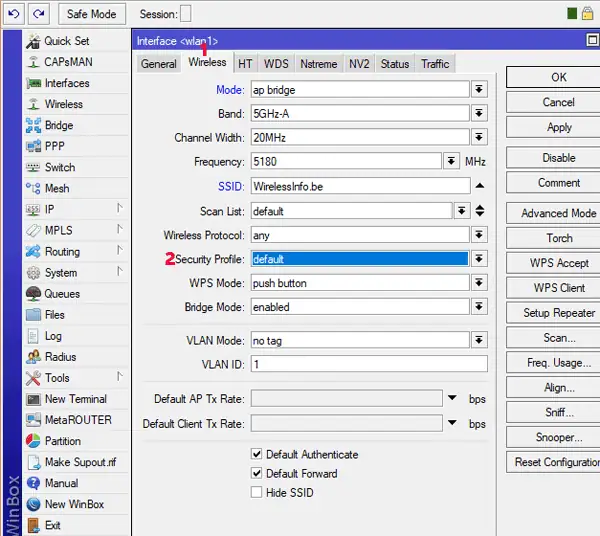Screen dimensions: 600x536
Task: Expand the System submenu
Action: (x=120, y=271)
